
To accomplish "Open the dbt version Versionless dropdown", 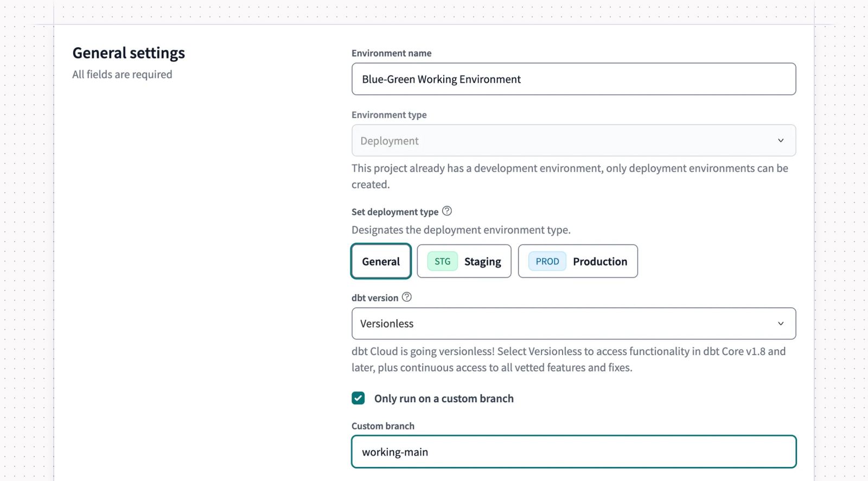I will coord(573,324).
